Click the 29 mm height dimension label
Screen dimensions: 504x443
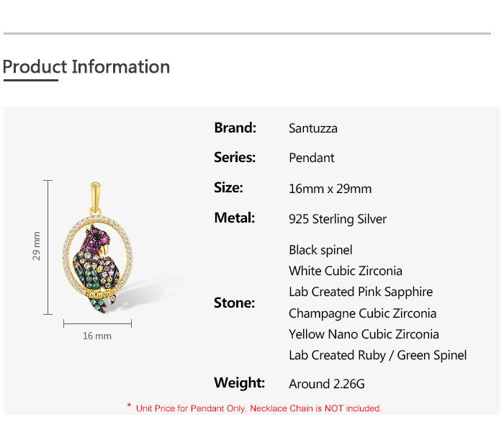(37, 246)
